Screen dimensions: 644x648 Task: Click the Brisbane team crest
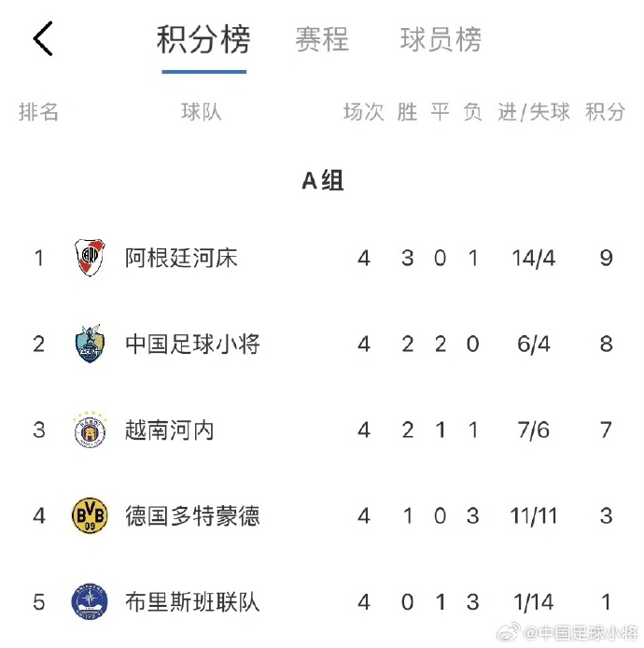pyautogui.click(x=90, y=601)
